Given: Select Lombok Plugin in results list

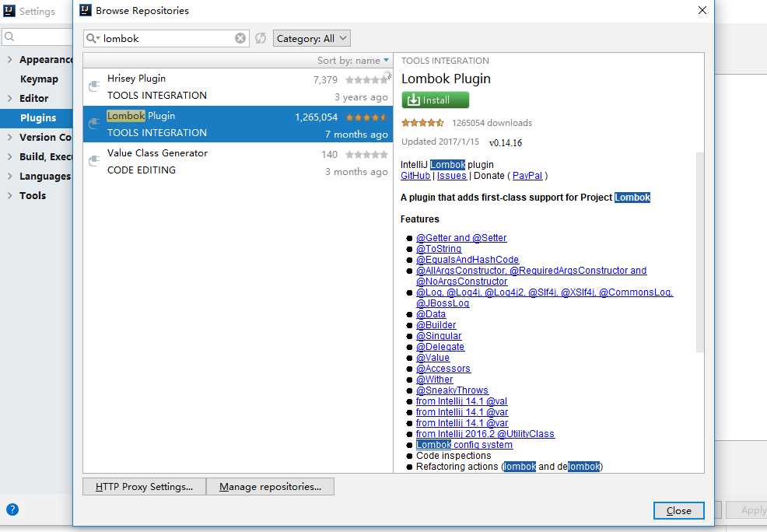Looking at the screenshot, I should pos(238,124).
